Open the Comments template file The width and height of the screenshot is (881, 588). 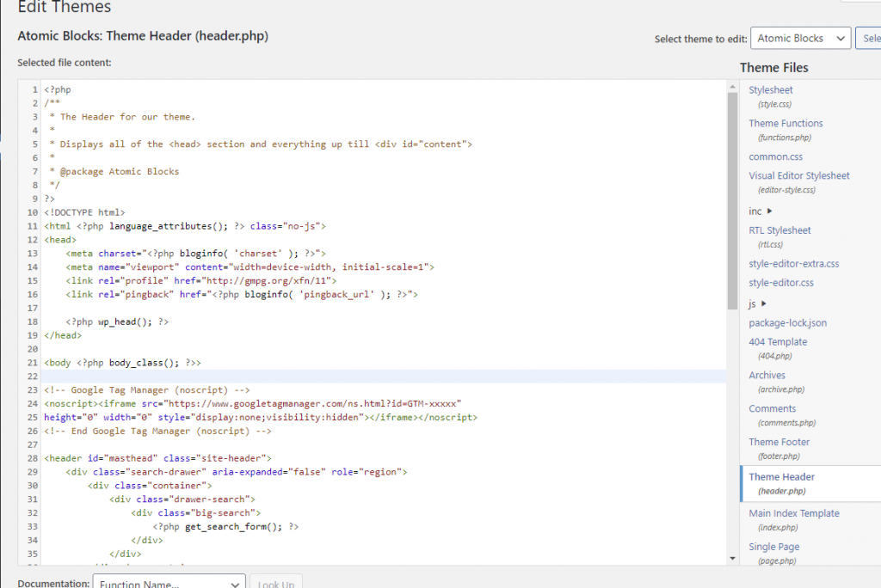point(772,409)
